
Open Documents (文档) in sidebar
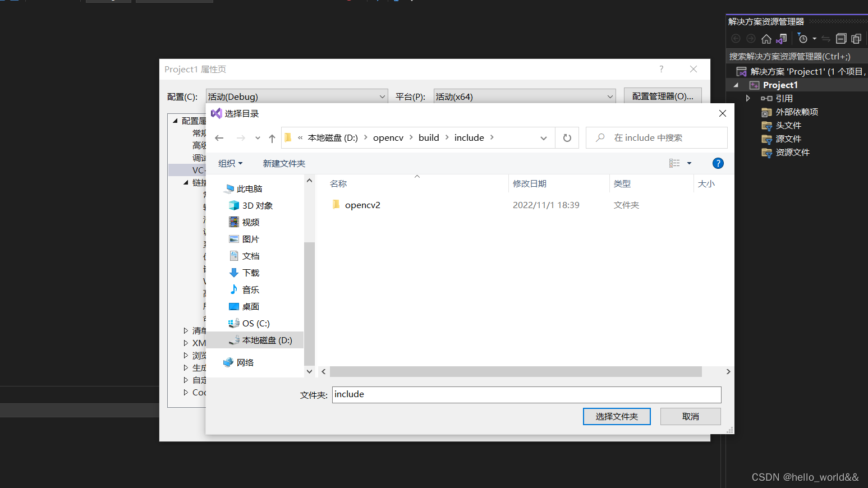tap(251, 256)
